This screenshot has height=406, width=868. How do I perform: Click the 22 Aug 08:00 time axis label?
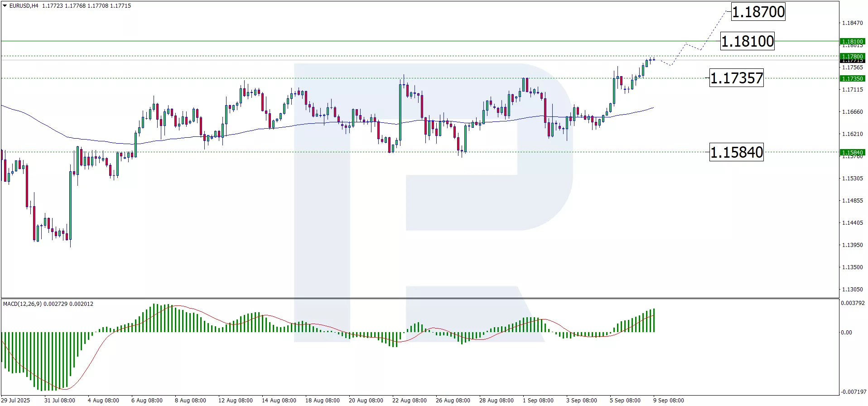(x=409, y=400)
